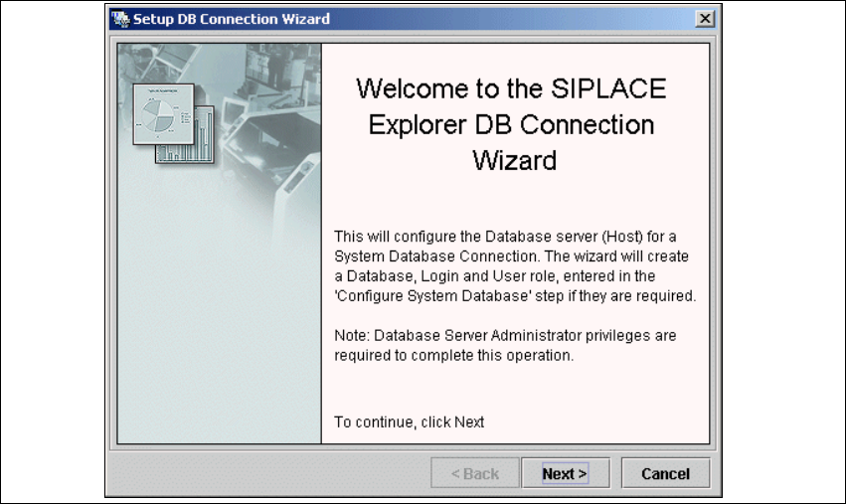The width and height of the screenshot is (846, 504).
Task: Click the 'To continue, click Next' text
Action: pyautogui.click(x=409, y=421)
